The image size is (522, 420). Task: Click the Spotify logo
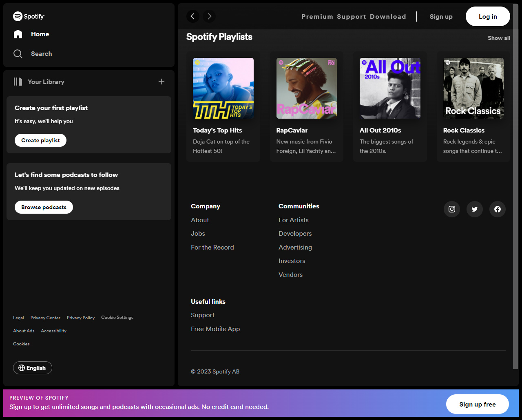[x=29, y=16]
